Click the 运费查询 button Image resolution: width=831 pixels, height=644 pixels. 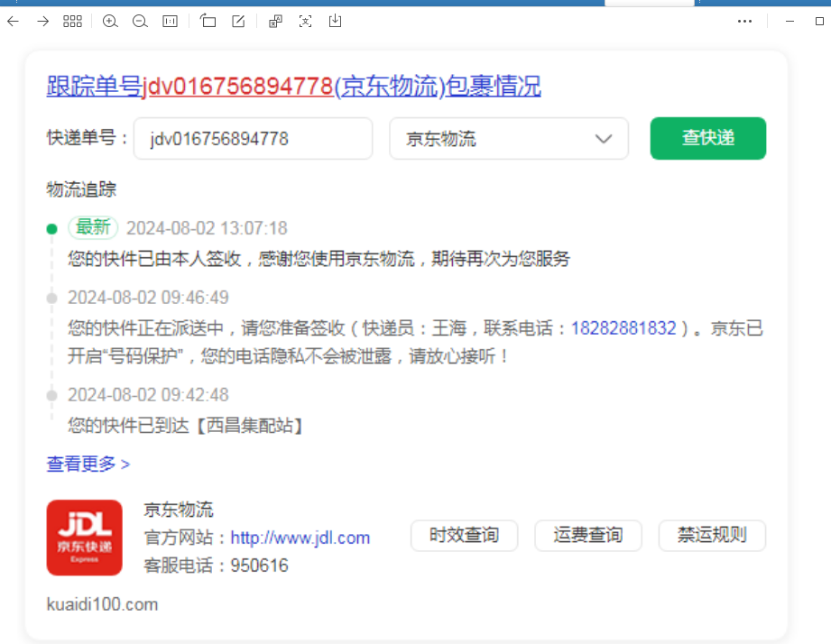click(x=587, y=536)
